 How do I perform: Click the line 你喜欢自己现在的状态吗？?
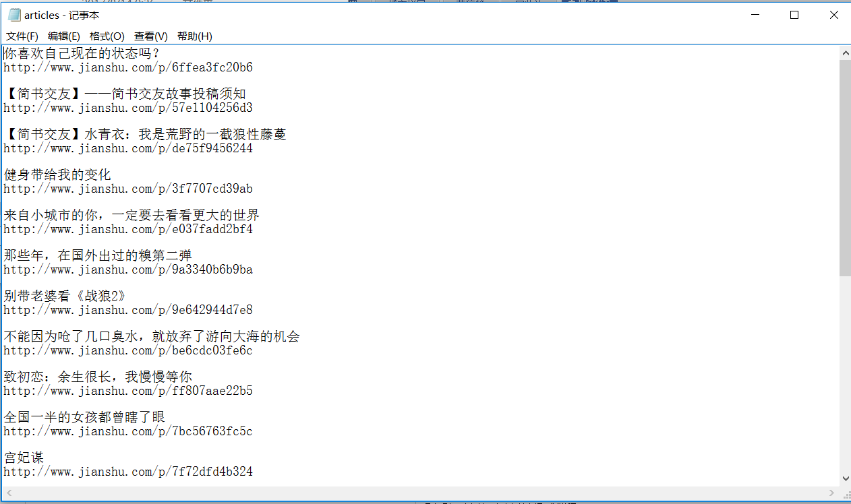[x=82, y=54]
